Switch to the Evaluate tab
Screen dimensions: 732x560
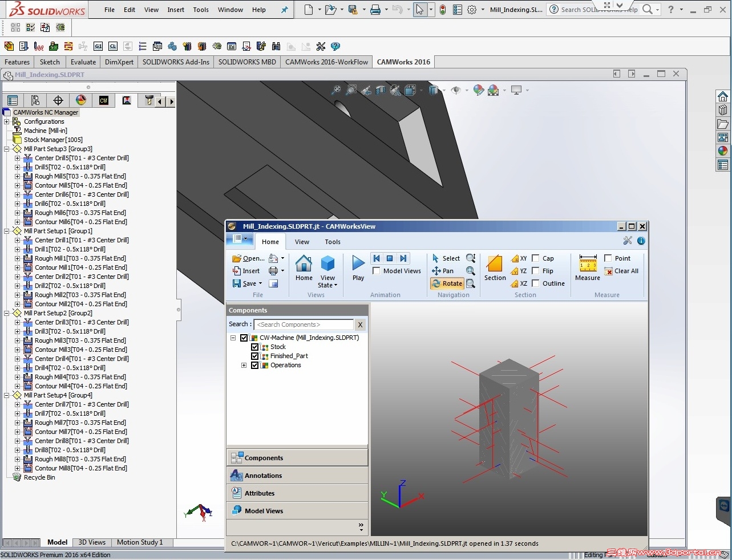click(x=83, y=62)
